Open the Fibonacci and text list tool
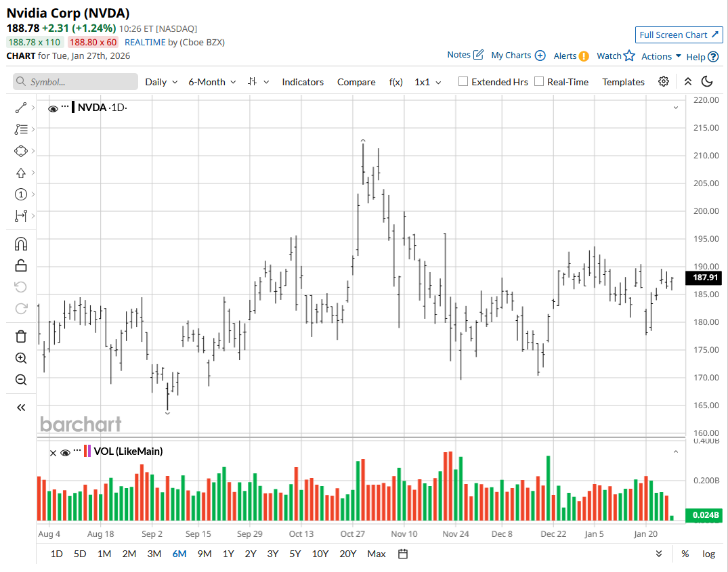 21,129
